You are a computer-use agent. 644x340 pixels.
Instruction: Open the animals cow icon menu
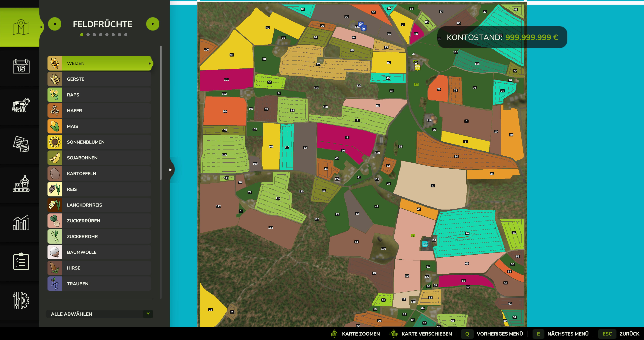click(21, 105)
